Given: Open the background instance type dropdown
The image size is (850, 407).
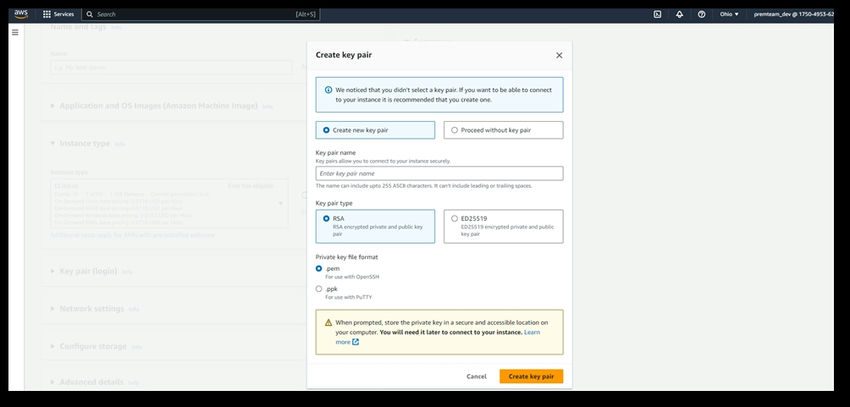Looking at the screenshot, I should (x=169, y=203).
